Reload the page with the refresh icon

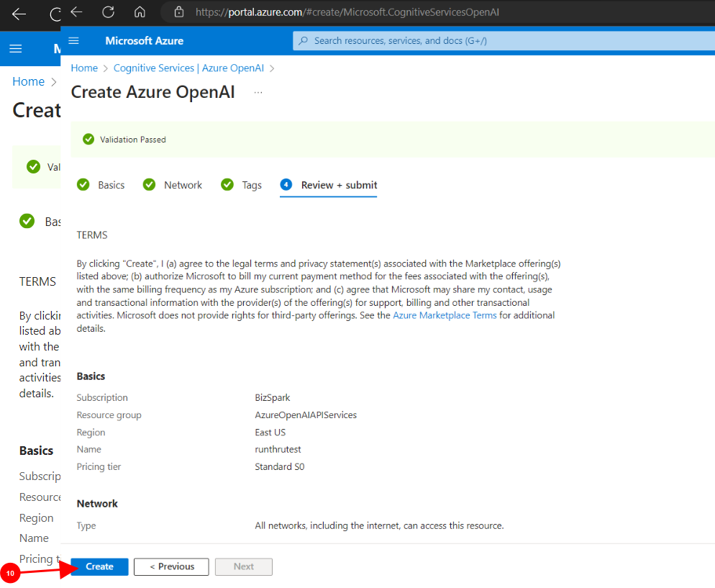coord(109,12)
